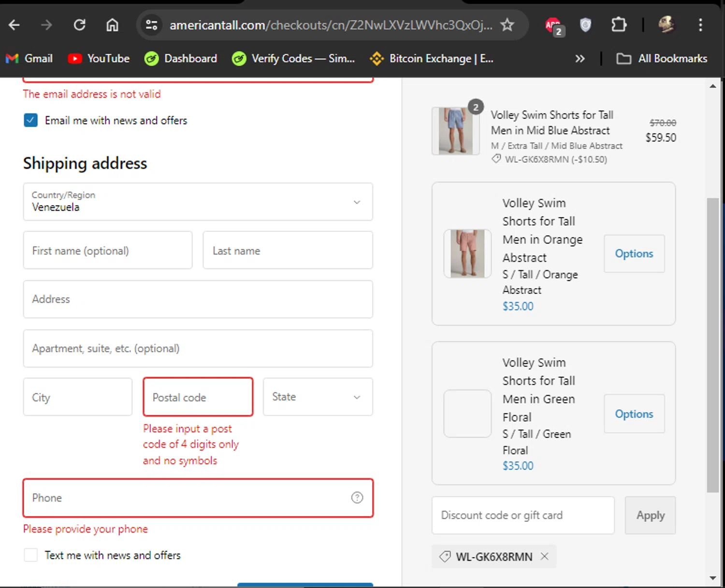
Task: Click the Discount code or gift card field
Action: [x=523, y=515]
